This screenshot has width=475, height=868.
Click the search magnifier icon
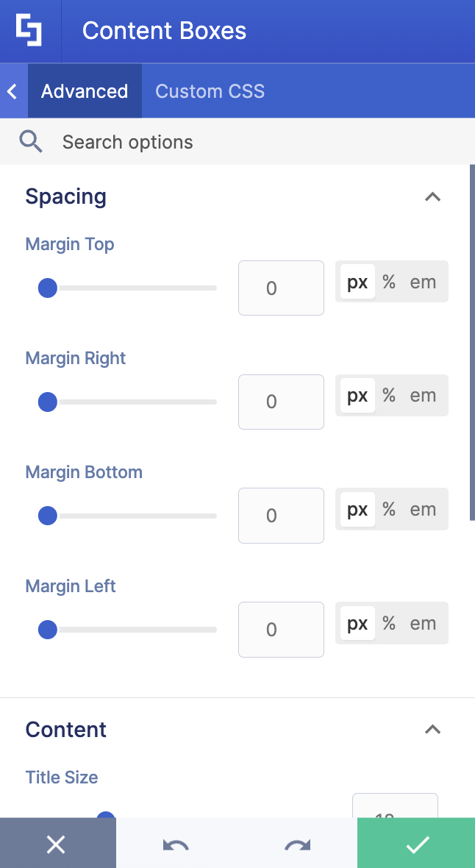[31, 142]
